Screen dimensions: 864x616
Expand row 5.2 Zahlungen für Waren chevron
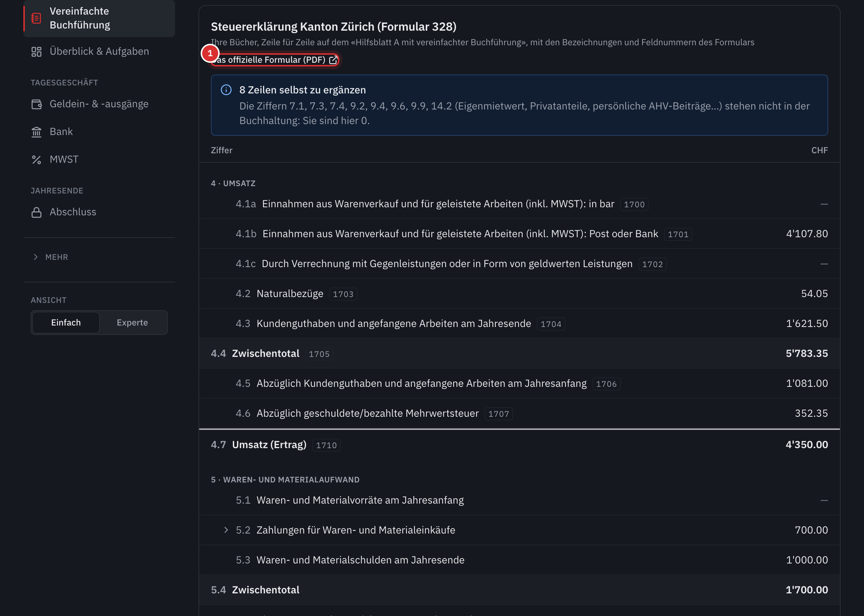(226, 530)
